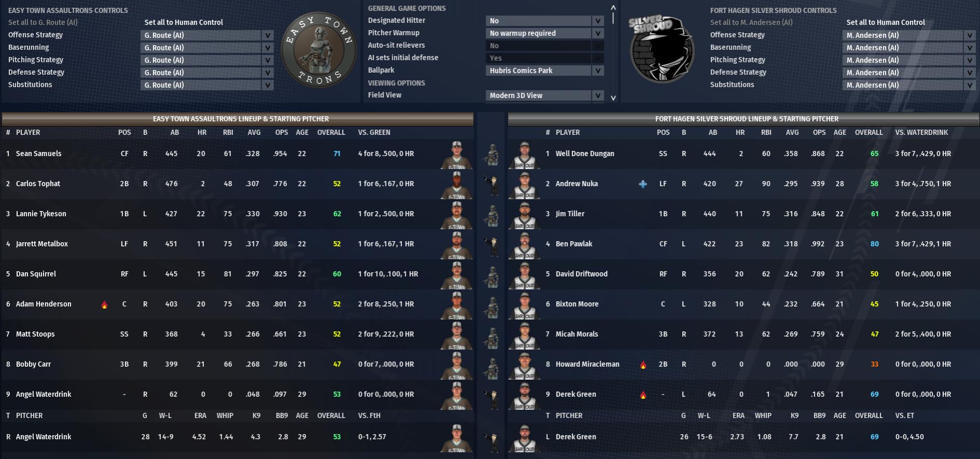Set all to M. Andersen (AI)
980x459 pixels.
click(751, 22)
